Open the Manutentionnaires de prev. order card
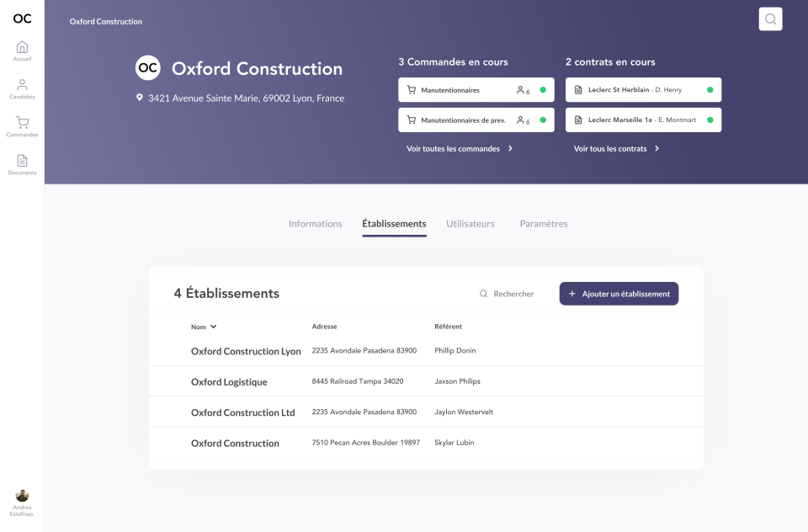 click(x=476, y=120)
